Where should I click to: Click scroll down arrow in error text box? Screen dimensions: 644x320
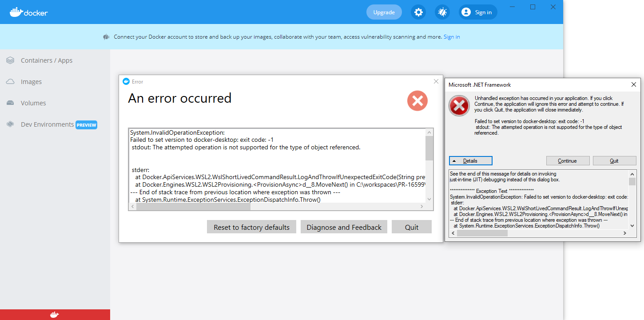point(429,199)
